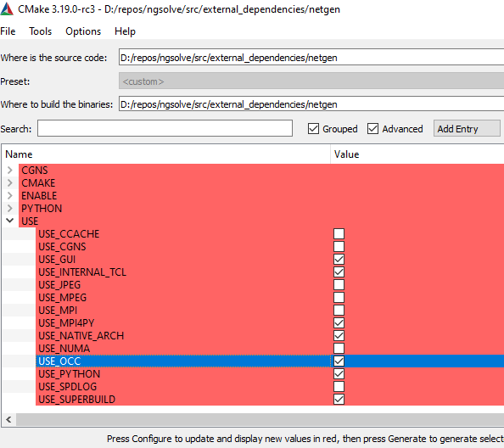Select the USE_JPEG entry name

pos(59,285)
